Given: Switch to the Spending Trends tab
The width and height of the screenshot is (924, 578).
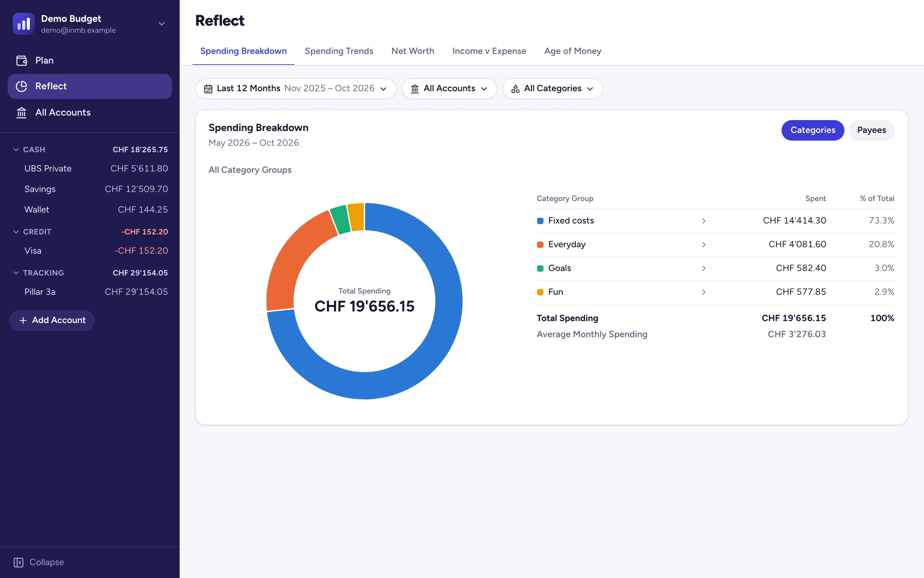Looking at the screenshot, I should [339, 51].
